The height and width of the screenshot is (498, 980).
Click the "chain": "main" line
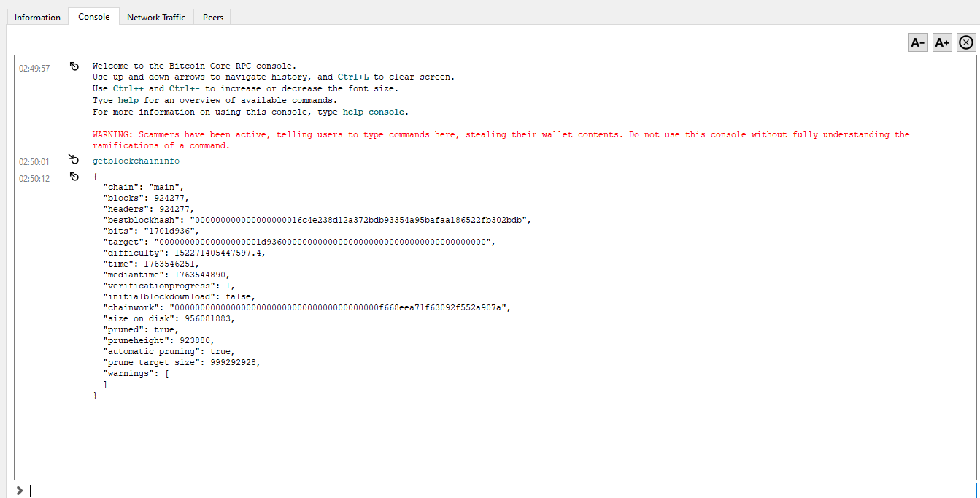pos(143,187)
